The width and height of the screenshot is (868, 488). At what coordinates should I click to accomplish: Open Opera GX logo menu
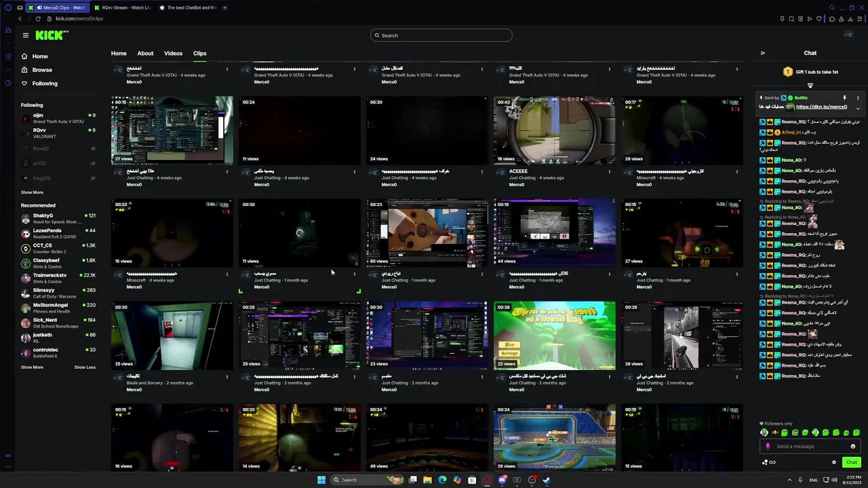point(7,7)
